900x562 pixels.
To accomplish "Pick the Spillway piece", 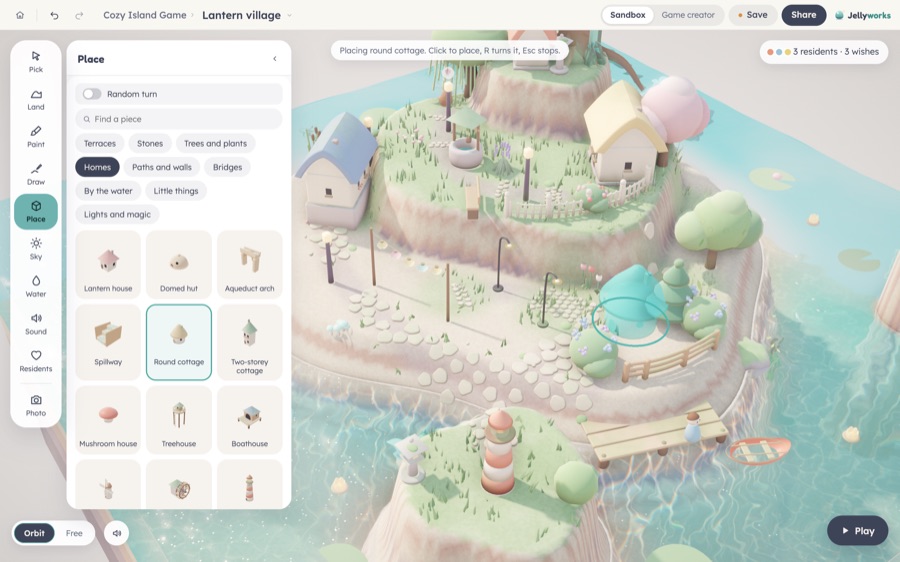I will (x=108, y=342).
